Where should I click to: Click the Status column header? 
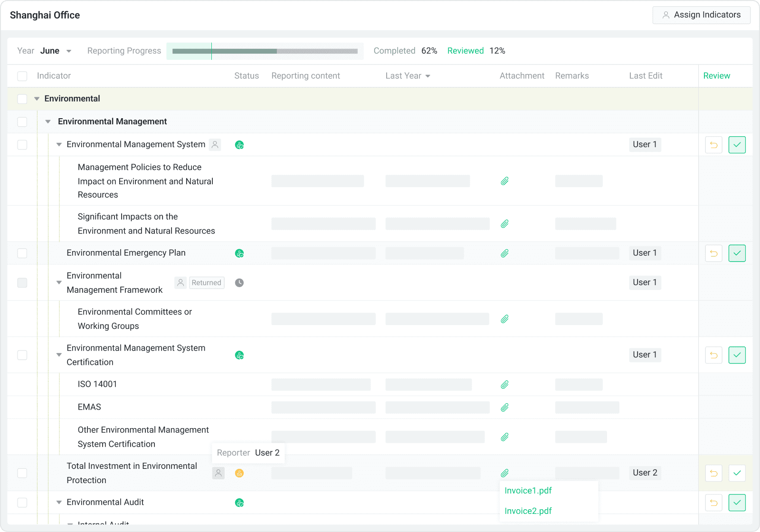click(x=247, y=76)
